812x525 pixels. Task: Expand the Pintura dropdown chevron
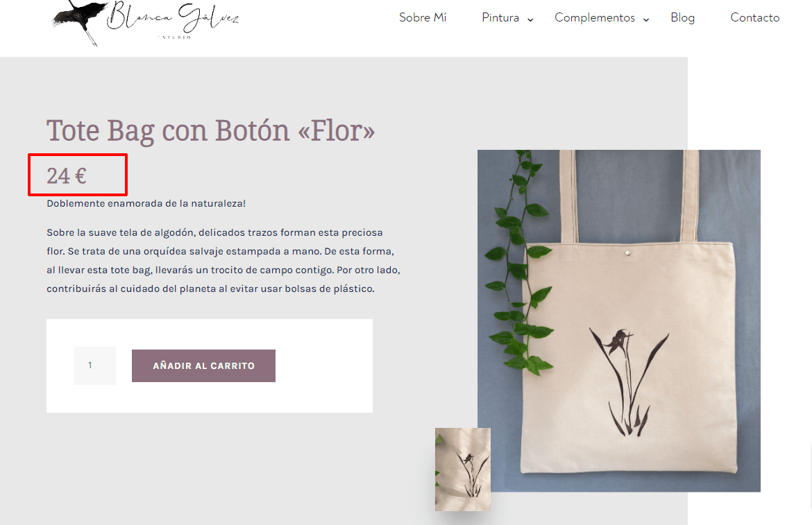click(x=530, y=19)
